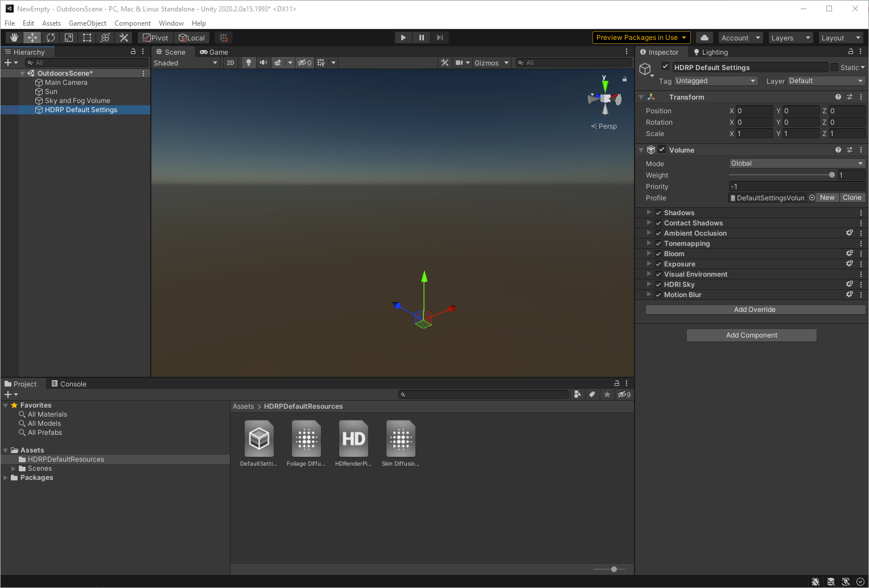Toggle the Static checkbox
869x588 pixels.
(834, 67)
